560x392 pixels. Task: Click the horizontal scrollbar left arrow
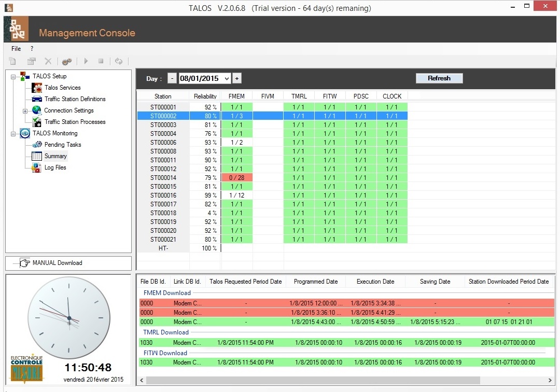(142, 380)
